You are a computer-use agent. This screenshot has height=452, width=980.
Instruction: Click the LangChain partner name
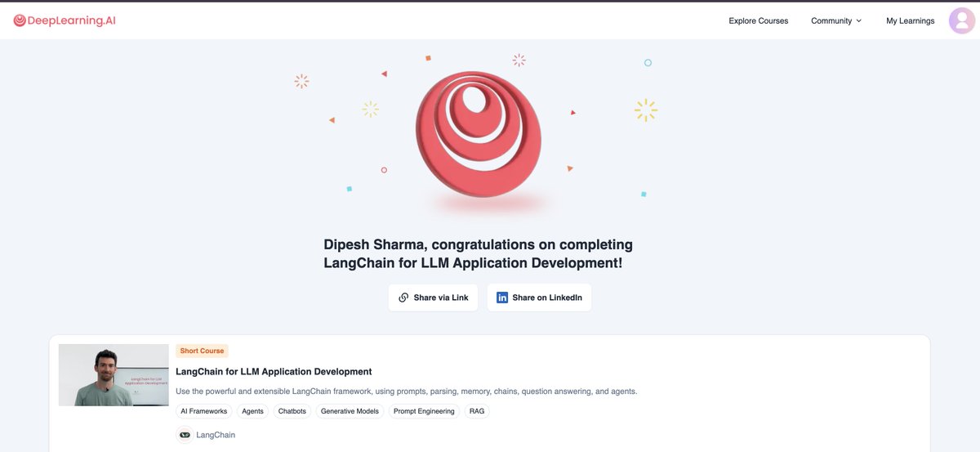click(216, 435)
